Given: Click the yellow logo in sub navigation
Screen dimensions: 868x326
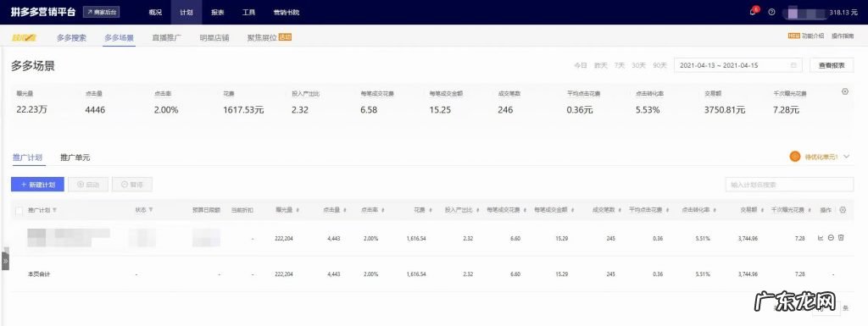Looking at the screenshot, I should tap(24, 38).
